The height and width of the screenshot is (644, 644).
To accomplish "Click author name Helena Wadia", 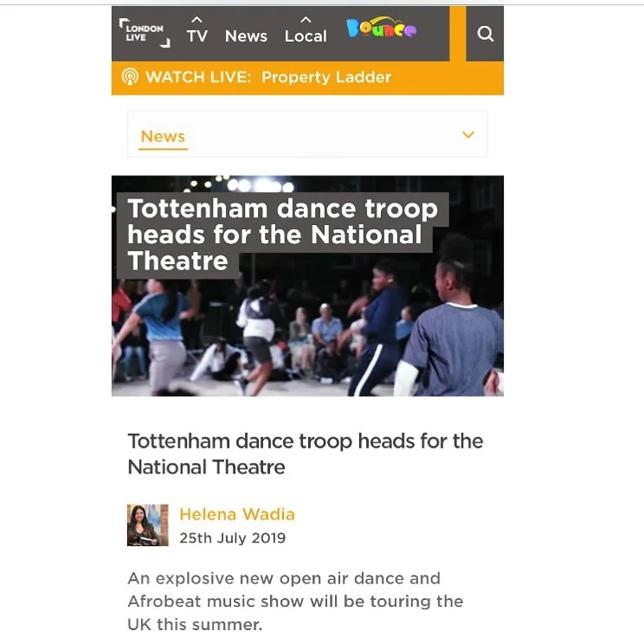I will (237, 514).
